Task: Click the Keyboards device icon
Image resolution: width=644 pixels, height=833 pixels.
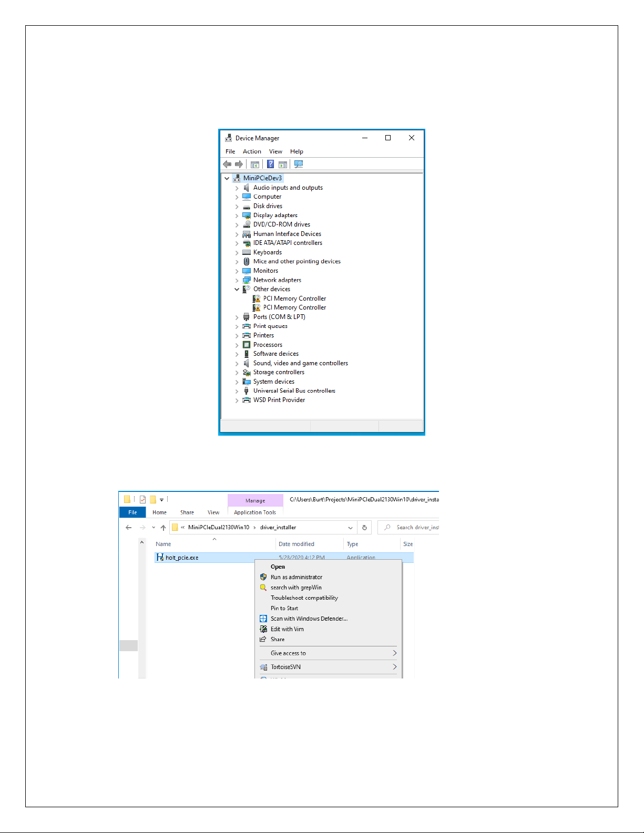Action: coord(246,252)
